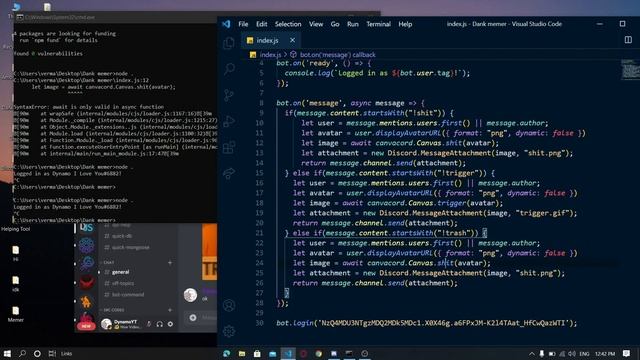This screenshot has height=360, width=640.
Task: Open the View menu in VS Code
Action: click(x=316, y=24)
